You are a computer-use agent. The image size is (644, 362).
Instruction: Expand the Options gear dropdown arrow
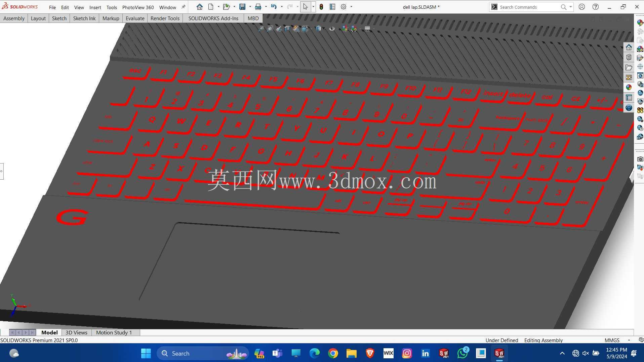pyautogui.click(x=351, y=7)
